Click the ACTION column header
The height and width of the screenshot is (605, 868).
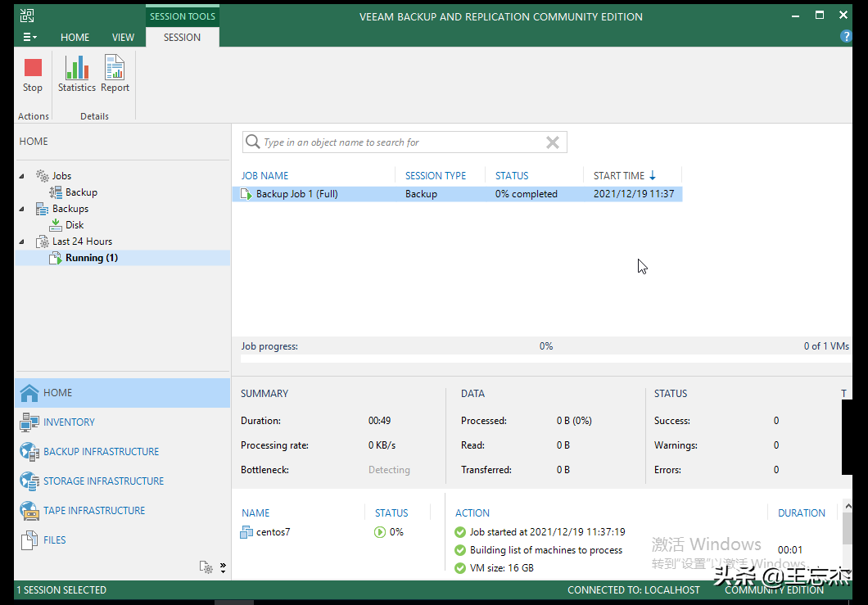[472, 513]
